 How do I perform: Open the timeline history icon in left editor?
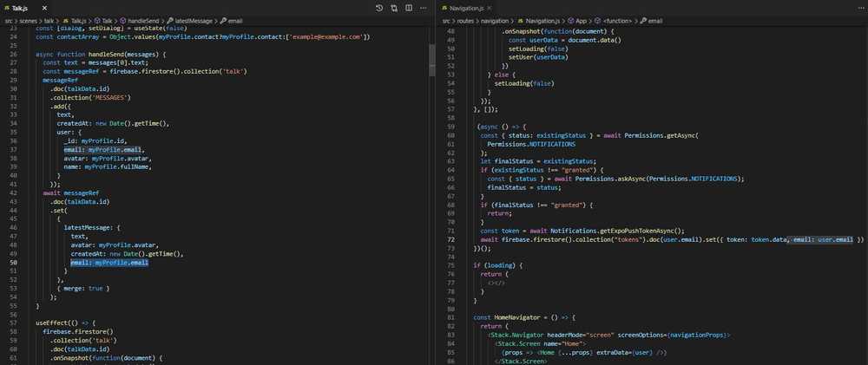tap(379, 9)
